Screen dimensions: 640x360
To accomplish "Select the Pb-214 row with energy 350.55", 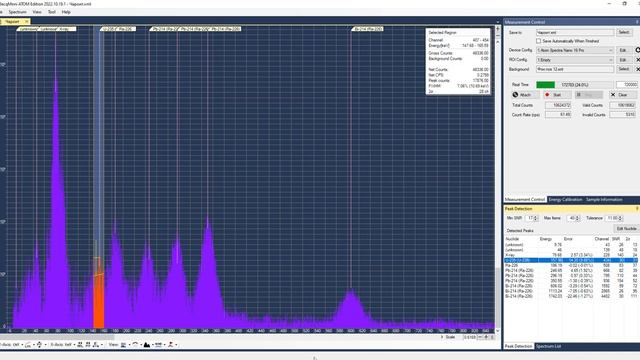I will pos(571,281).
